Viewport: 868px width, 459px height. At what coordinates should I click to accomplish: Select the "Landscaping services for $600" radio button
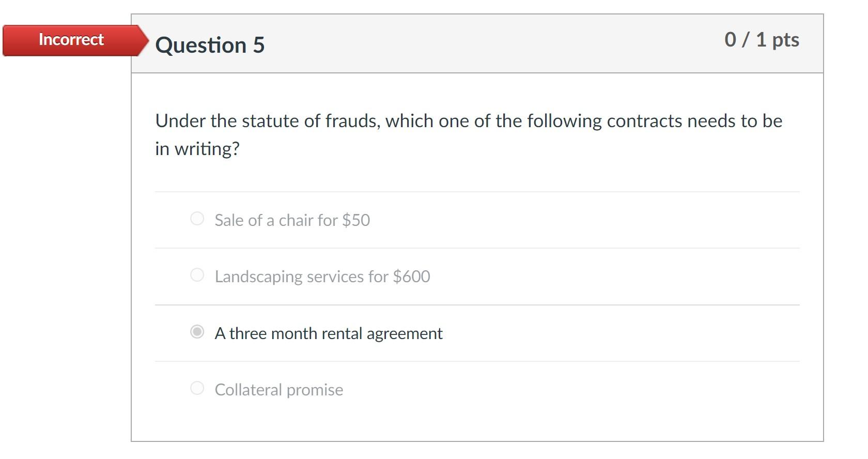[197, 276]
